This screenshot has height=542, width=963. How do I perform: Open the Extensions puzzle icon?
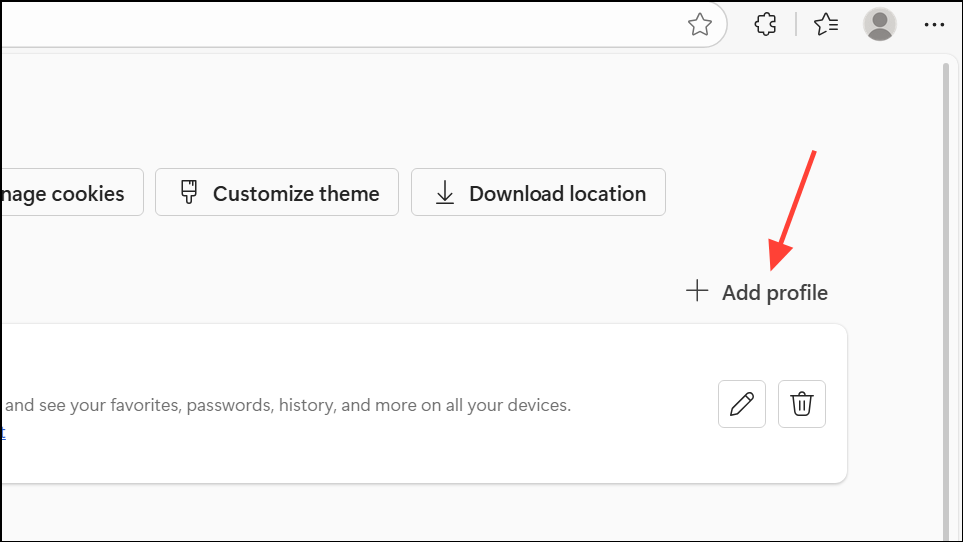pos(766,25)
